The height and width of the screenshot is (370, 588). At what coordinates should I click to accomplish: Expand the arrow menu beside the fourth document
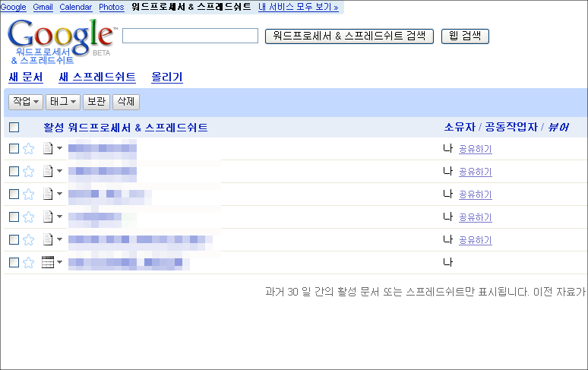[59, 217]
